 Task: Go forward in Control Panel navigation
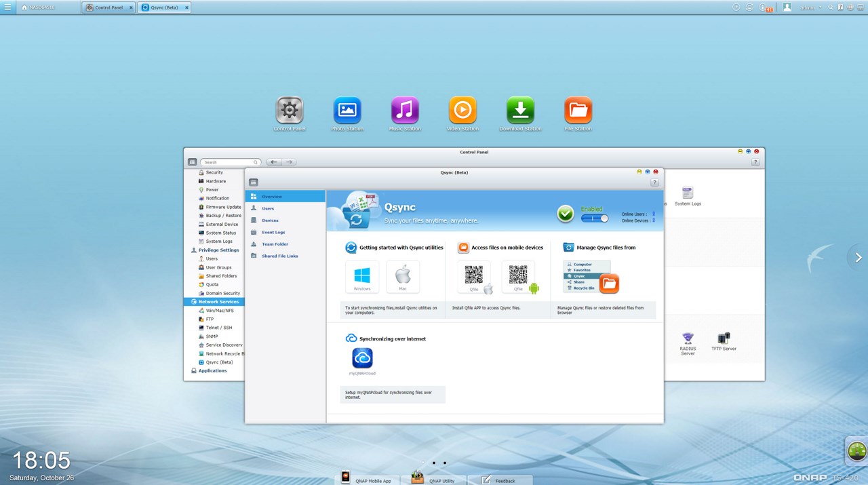(289, 162)
